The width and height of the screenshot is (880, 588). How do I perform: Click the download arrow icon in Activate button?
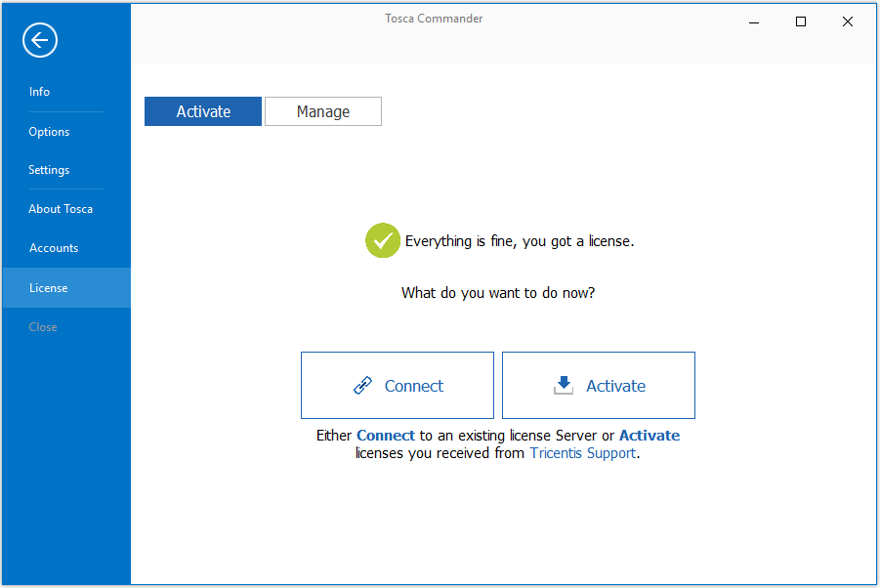coord(564,386)
